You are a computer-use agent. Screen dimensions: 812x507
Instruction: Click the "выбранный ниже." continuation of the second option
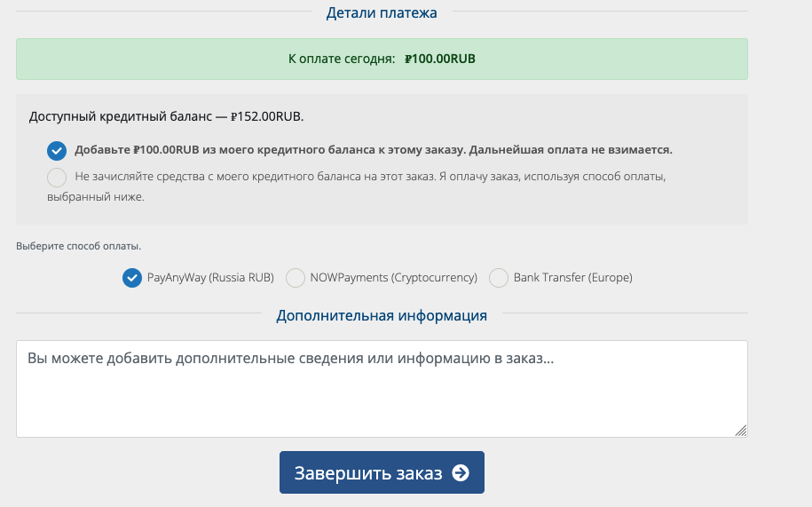[x=96, y=197]
